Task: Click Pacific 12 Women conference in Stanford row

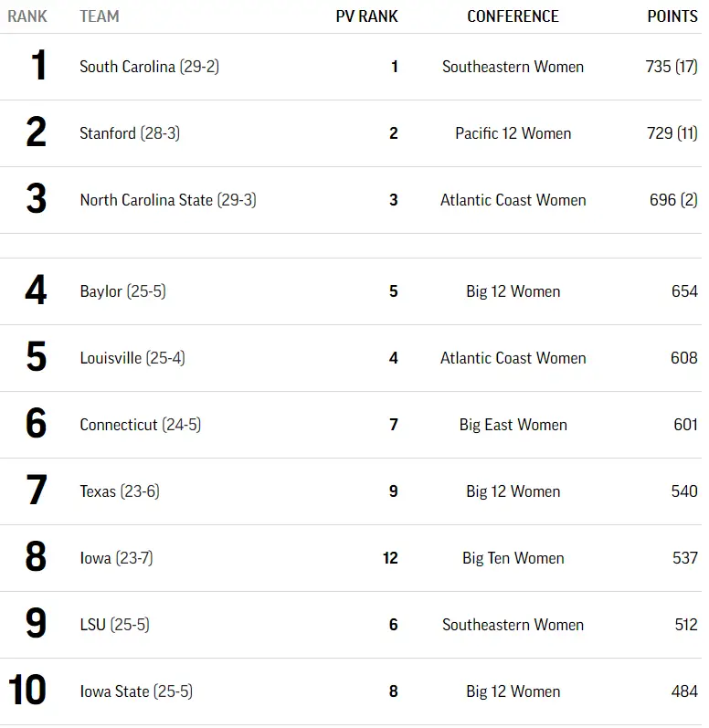Action: pyautogui.click(x=513, y=133)
